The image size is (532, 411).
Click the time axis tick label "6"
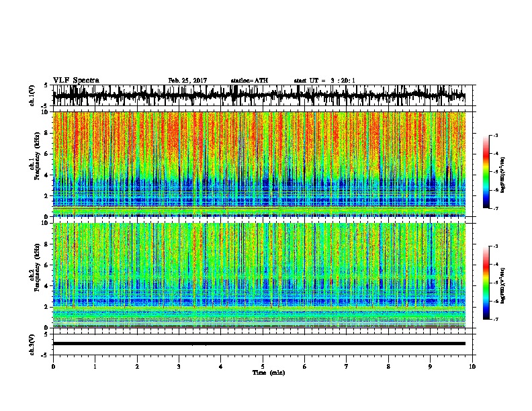(305, 367)
